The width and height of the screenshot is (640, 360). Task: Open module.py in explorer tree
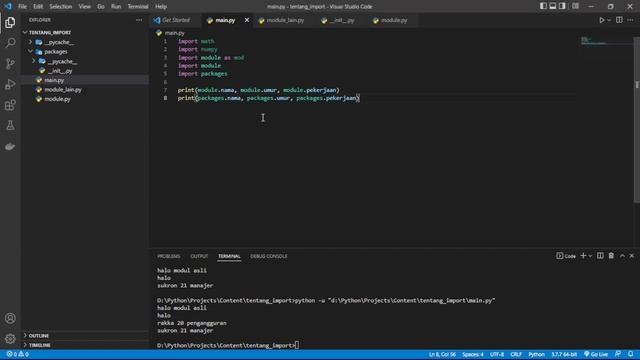(x=57, y=99)
